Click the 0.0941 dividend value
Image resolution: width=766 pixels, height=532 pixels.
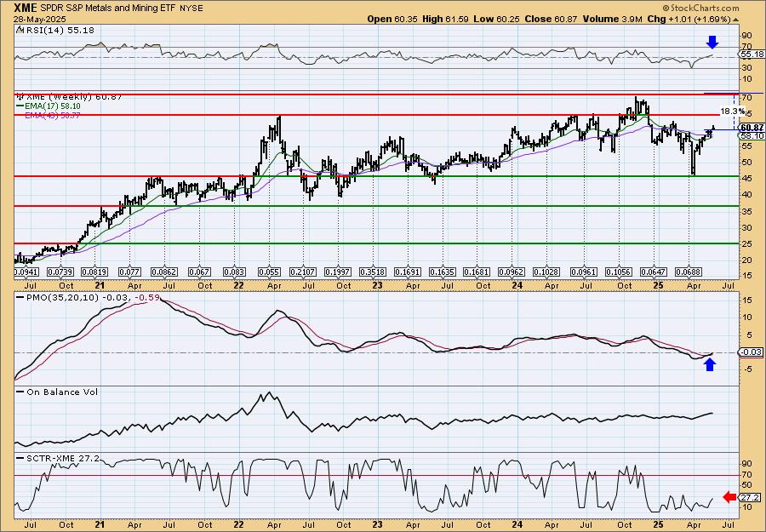coord(26,272)
